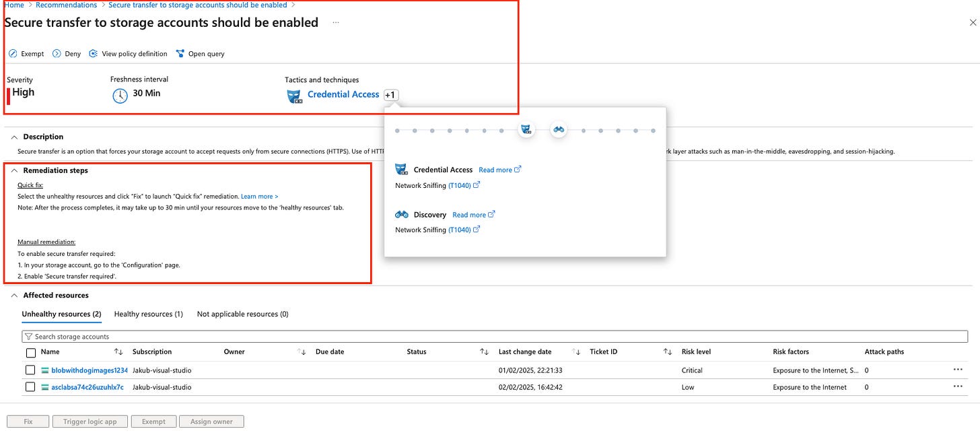
Task: Open row menu for asclabsa74c26uzuhlx7c
Action: (958, 386)
